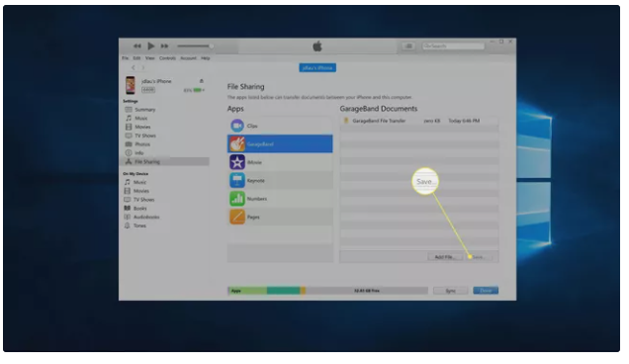Click the search input field
The image size is (629, 364).
(453, 46)
